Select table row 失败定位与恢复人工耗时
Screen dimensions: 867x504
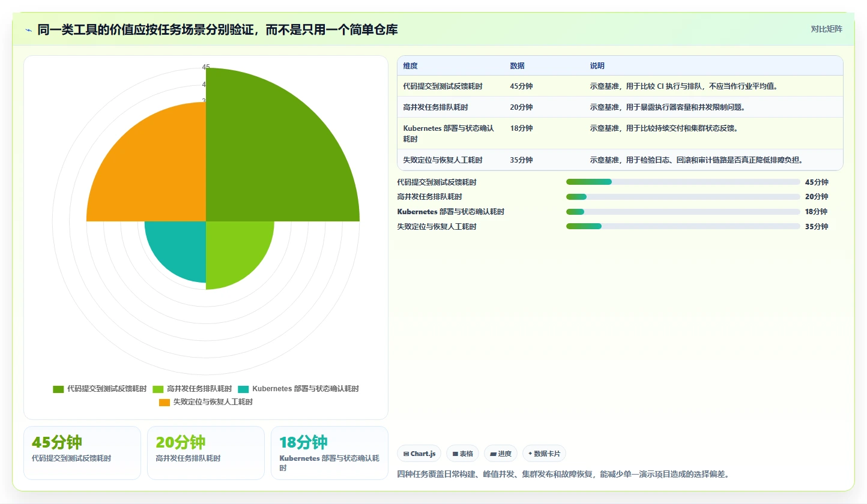[620, 160]
